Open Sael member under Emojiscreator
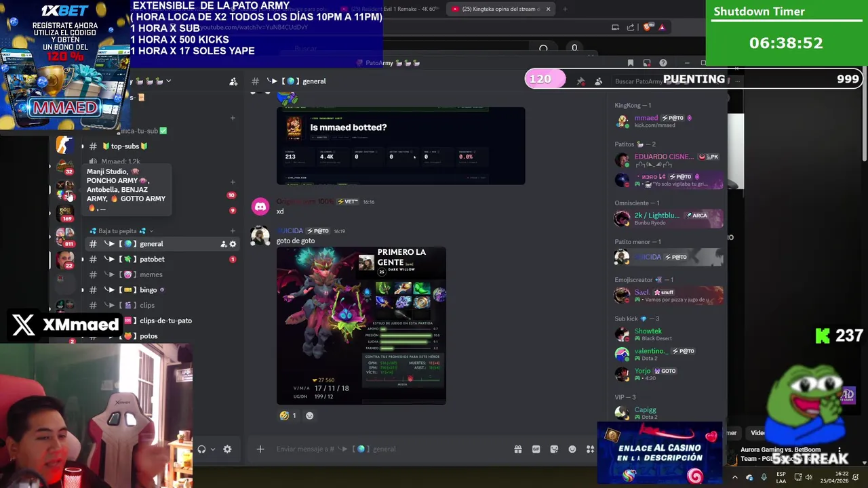The width and height of the screenshot is (868, 488). click(x=668, y=296)
